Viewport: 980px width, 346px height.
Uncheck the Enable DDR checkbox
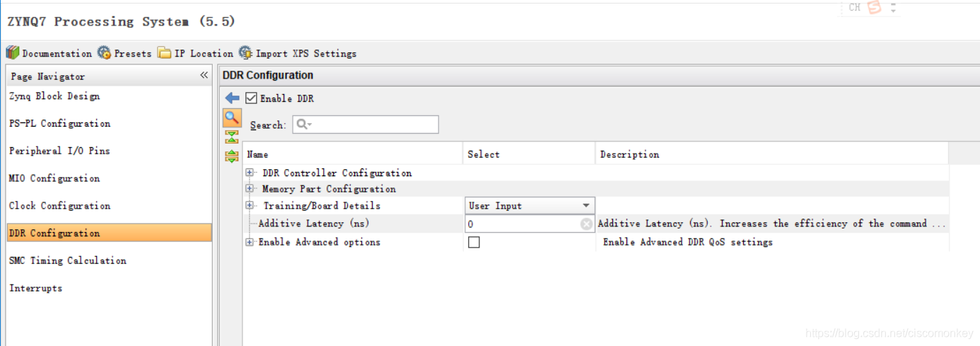pyautogui.click(x=251, y=98)
